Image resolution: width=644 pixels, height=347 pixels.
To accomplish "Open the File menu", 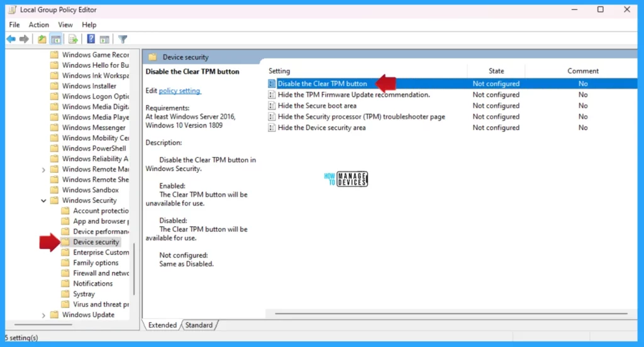I will (x=14, y=25).
